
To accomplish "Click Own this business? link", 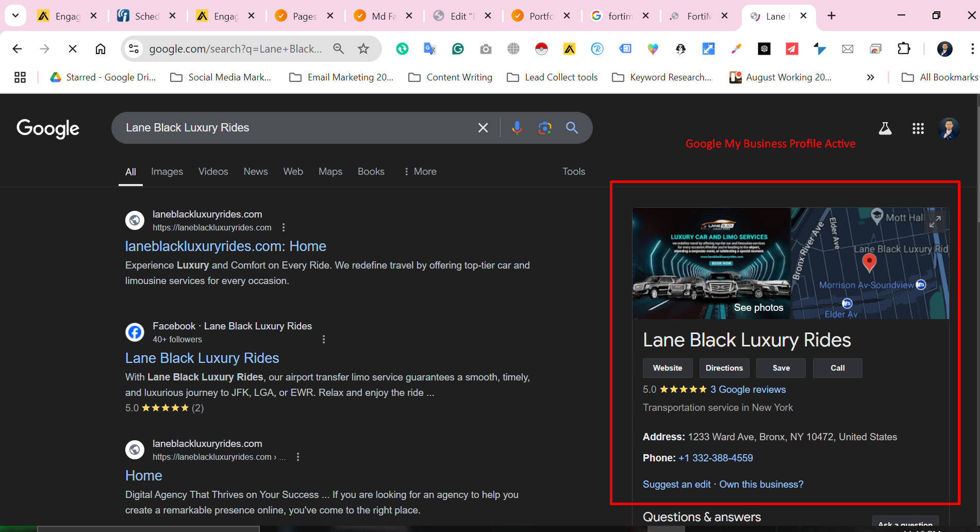I will (761, 485).
